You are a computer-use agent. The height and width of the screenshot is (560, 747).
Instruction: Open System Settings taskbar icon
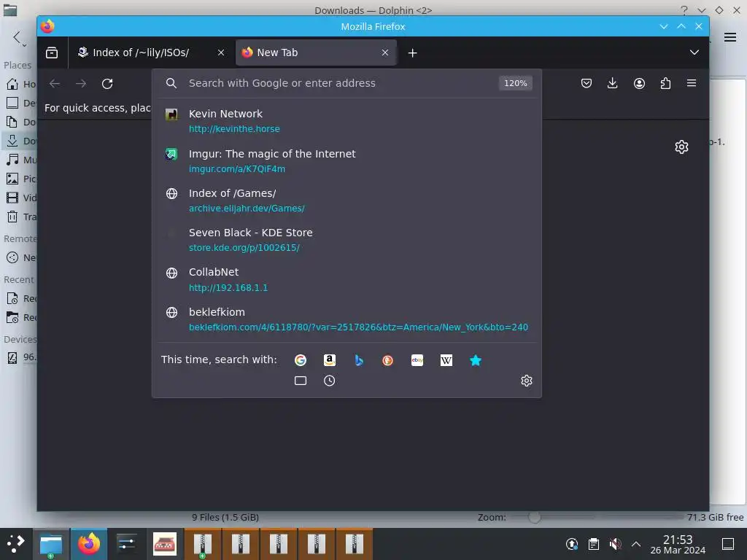127,544
